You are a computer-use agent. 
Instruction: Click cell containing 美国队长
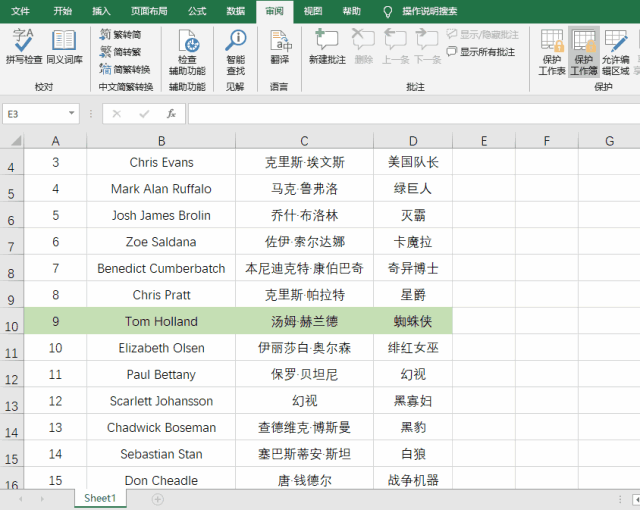coord(413,162)
